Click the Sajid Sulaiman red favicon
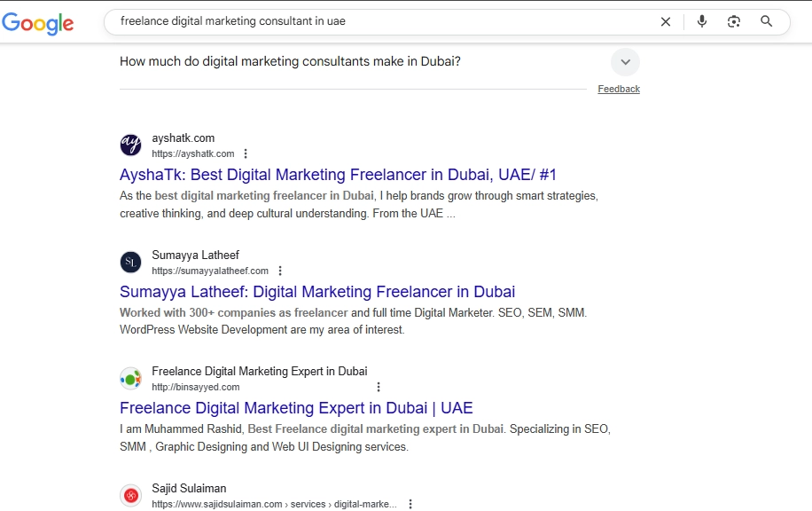This screenshot has width=812, height=511. (131, 495)
